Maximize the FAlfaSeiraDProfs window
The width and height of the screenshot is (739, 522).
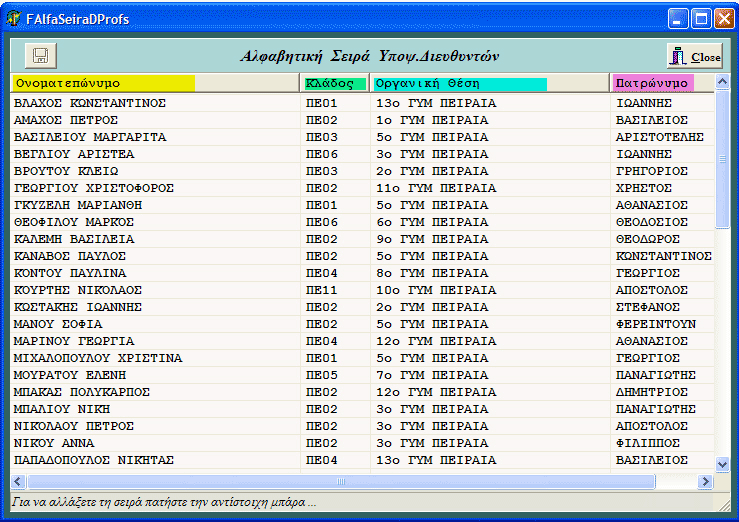[701, 19]
